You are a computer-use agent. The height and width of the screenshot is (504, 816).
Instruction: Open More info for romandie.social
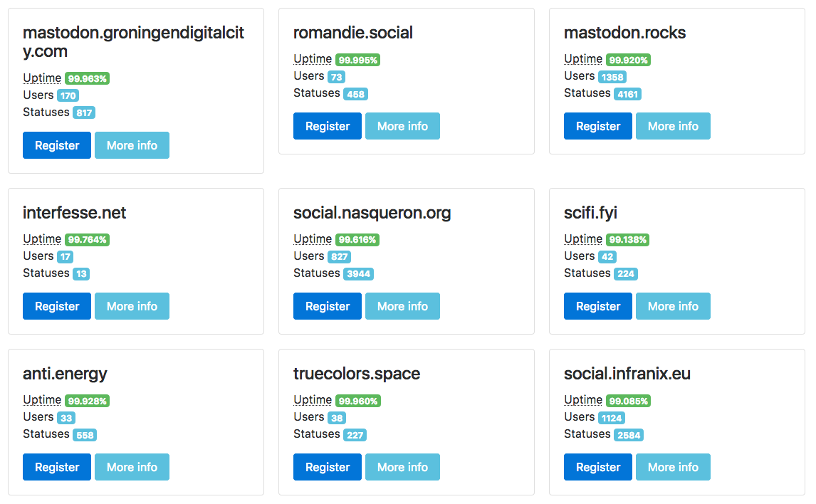click(x=402, y=126)
